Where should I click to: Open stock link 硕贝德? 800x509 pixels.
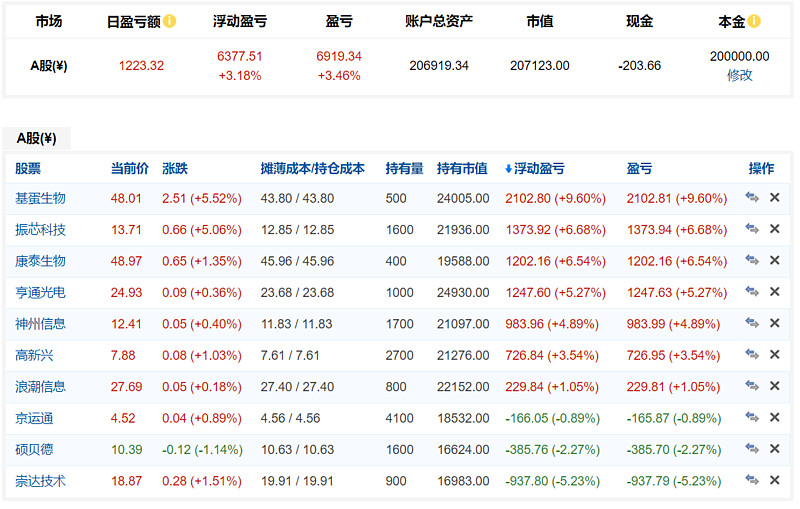coord(34,449)
